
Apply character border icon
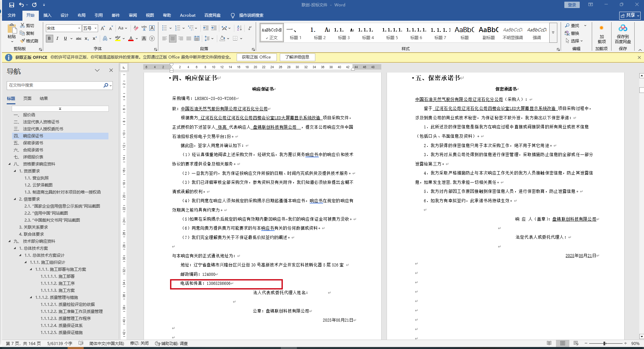coord(152,28)
